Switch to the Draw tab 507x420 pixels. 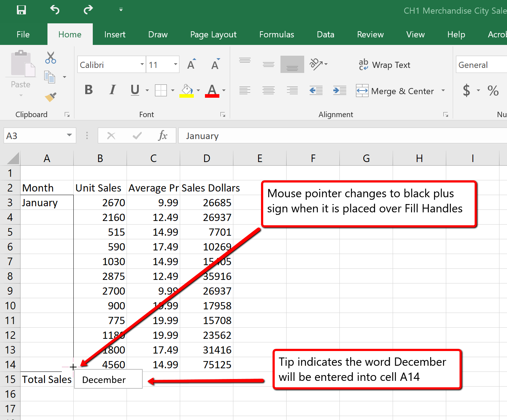[158, 34]
